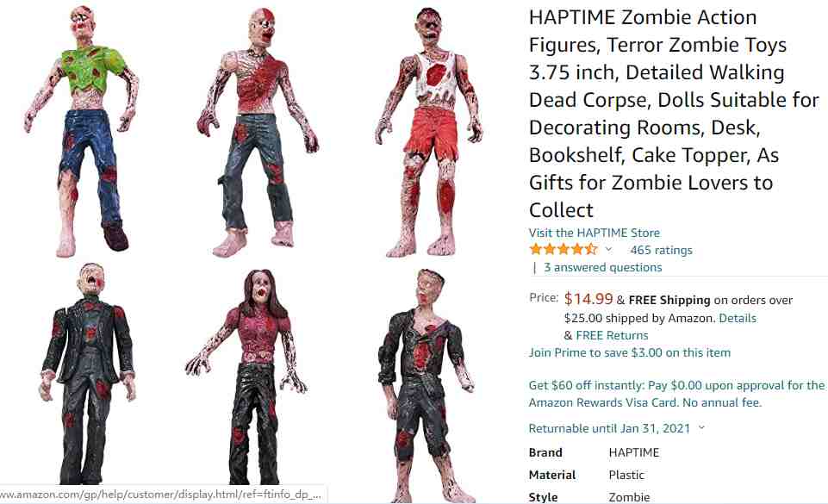This screenshot has width=828, height=504.
Task: Click the FREE Returns link
Action: click(x=612, y=335)
